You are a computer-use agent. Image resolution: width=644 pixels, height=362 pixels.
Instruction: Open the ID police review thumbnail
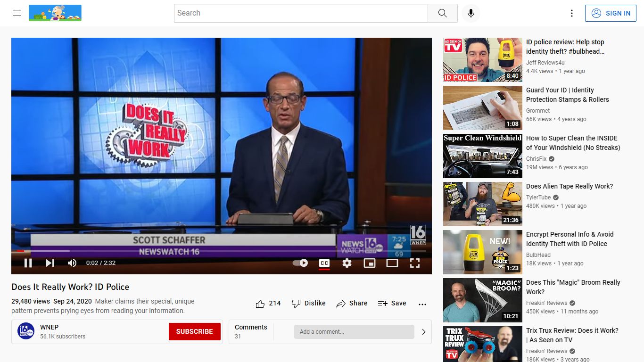click(x=483, y=60)
